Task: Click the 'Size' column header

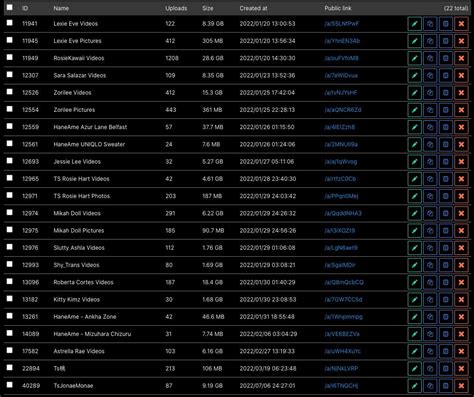Action: 208,8
